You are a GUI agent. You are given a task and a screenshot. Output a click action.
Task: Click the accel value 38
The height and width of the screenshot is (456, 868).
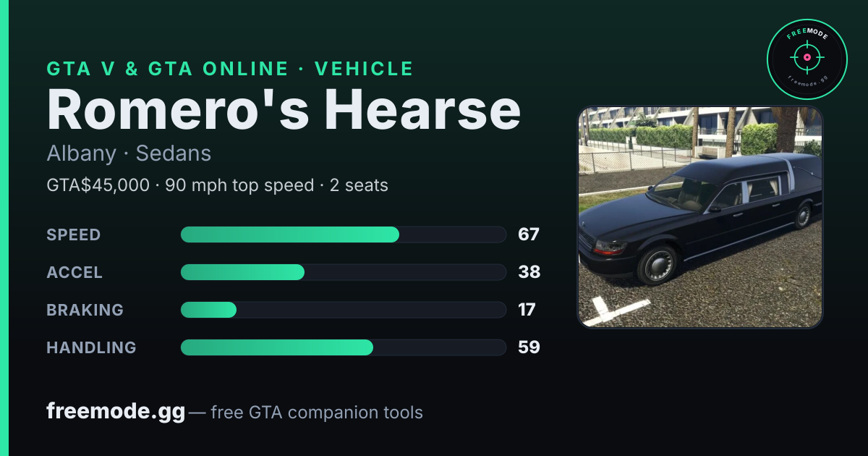click(529, 272)
